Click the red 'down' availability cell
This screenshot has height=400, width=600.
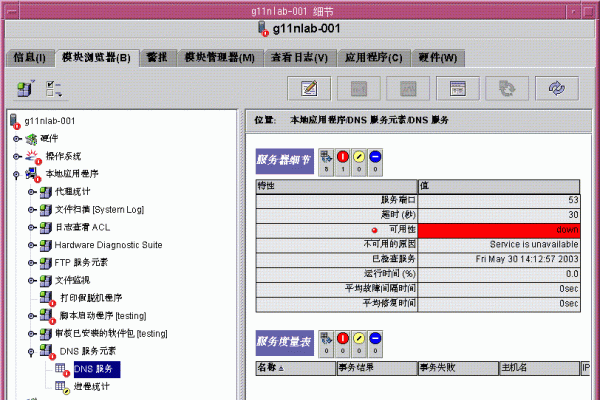tap(499, 230)
